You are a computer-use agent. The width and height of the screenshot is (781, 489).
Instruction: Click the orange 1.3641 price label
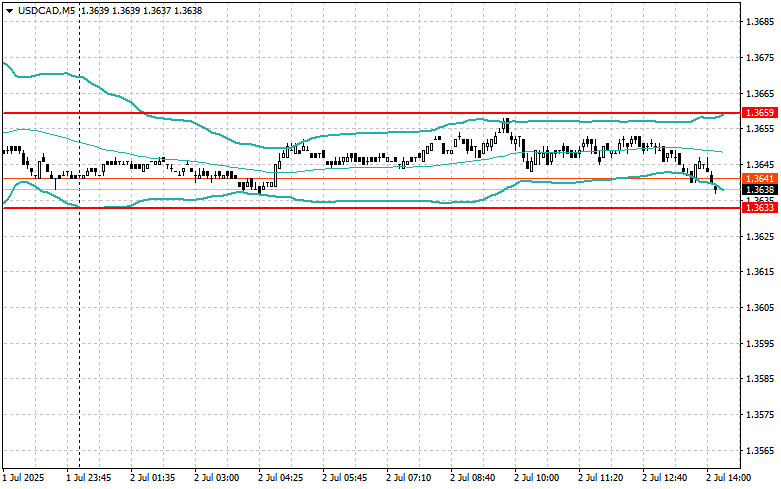(x=760, y=178)
